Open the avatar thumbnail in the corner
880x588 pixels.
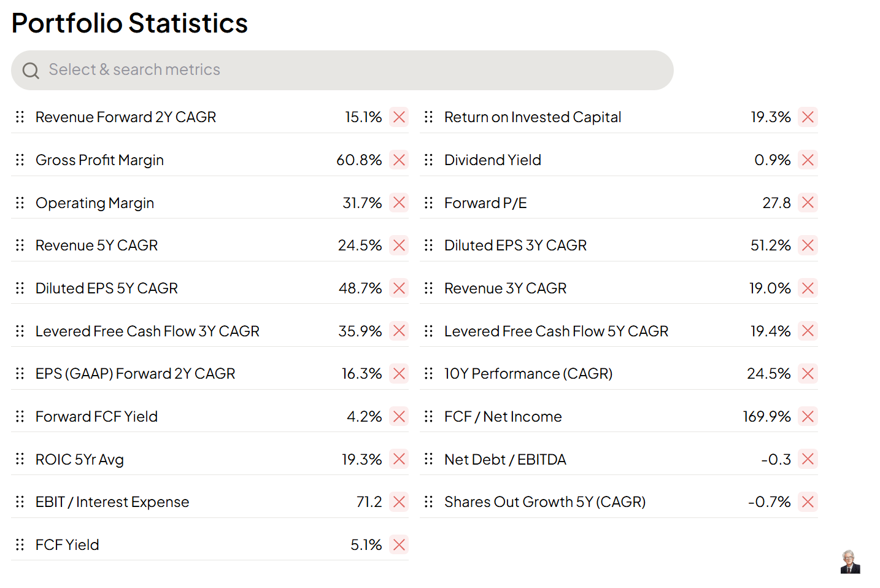(x=850, y=562)
